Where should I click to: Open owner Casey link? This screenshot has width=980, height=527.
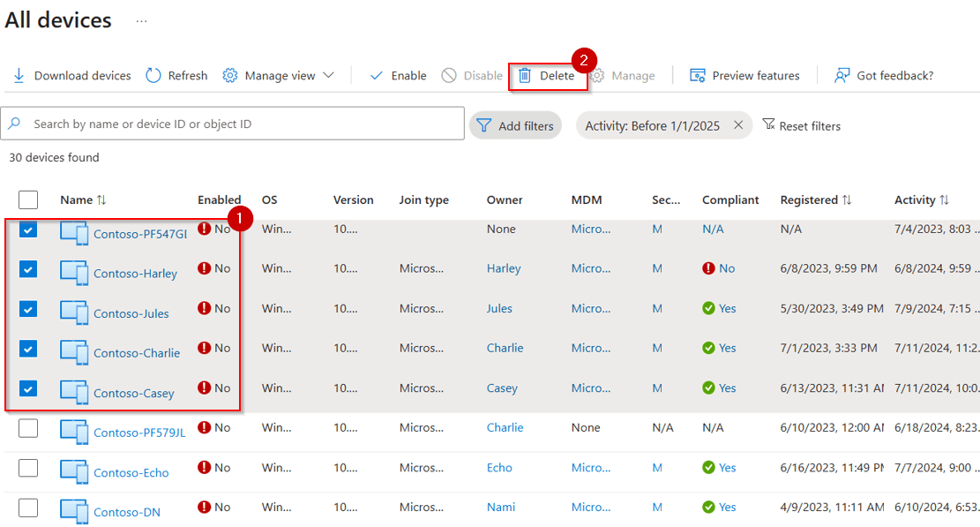(502, 388)
